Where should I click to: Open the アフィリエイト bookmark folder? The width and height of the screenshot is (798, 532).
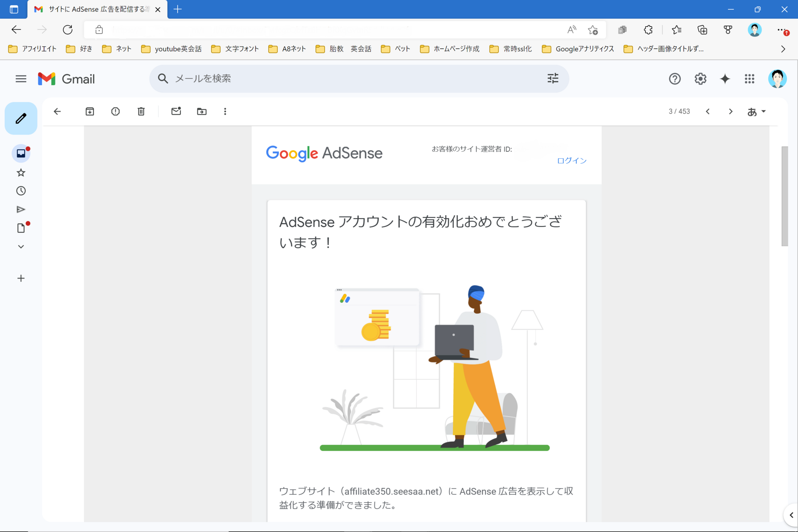(32, 49)
